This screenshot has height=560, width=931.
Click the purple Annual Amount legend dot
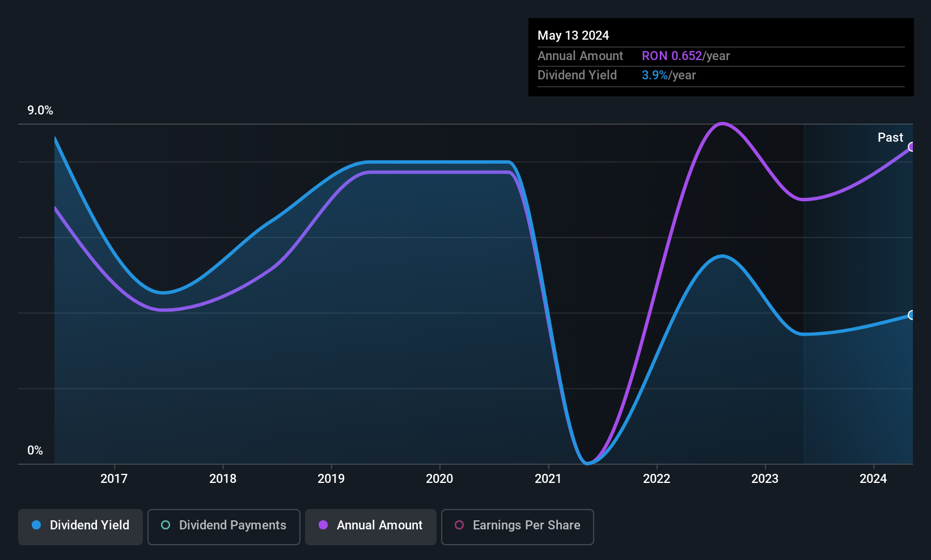tap(323, 525)
